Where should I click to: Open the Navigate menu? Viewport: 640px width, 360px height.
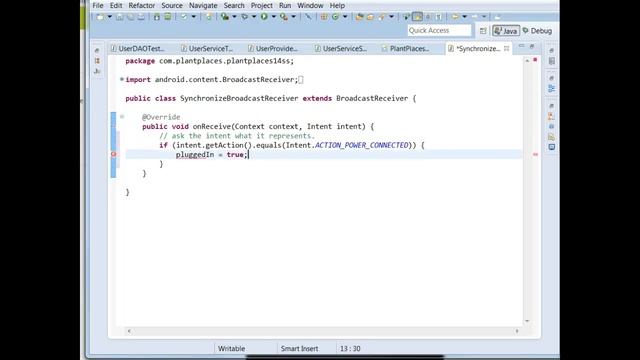pyautogui.click(x=203, y=6)
